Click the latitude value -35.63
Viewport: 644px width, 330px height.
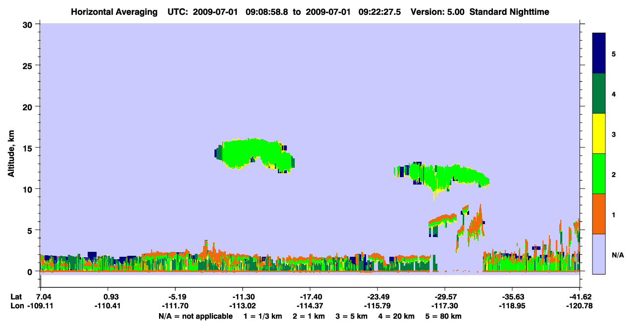point(512,297)
